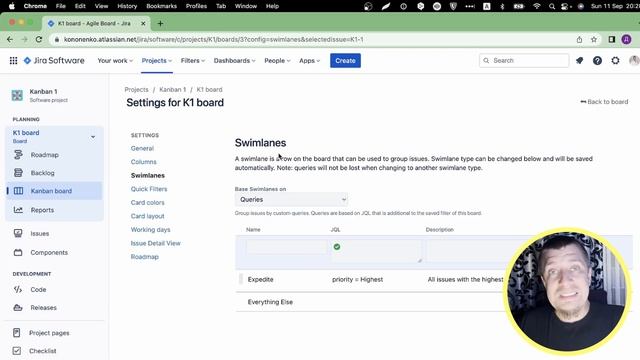Click the Kanban 1 breadcrumb link

[x=172, y=89]
